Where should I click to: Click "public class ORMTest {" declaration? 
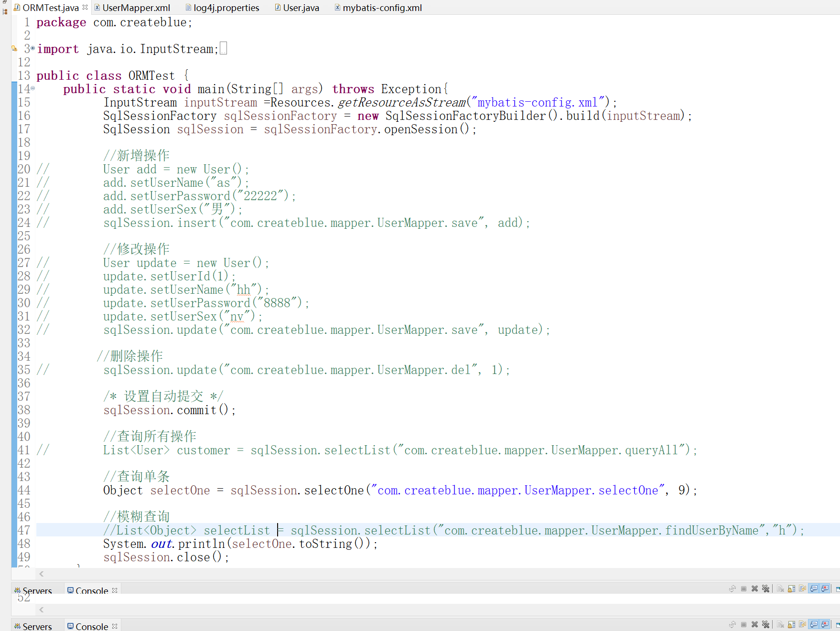(113, 75)
